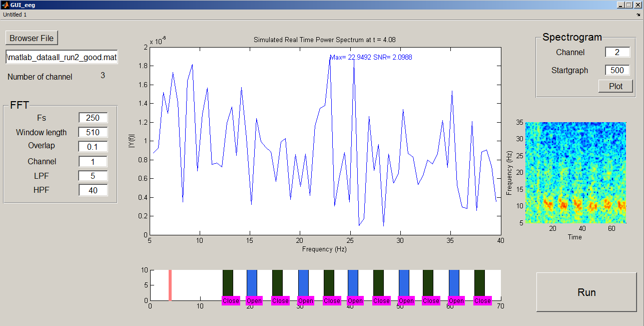
Task: Click the Browser File button
Action: [31, 38]
